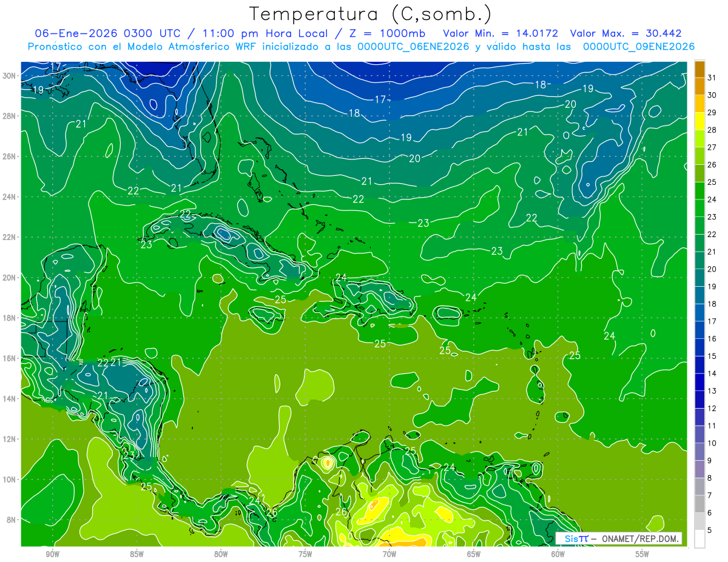Click the title 'Temperatura (C,somb.)'
Viewport: 728px width, 562px height.
(x=371, y=15)
